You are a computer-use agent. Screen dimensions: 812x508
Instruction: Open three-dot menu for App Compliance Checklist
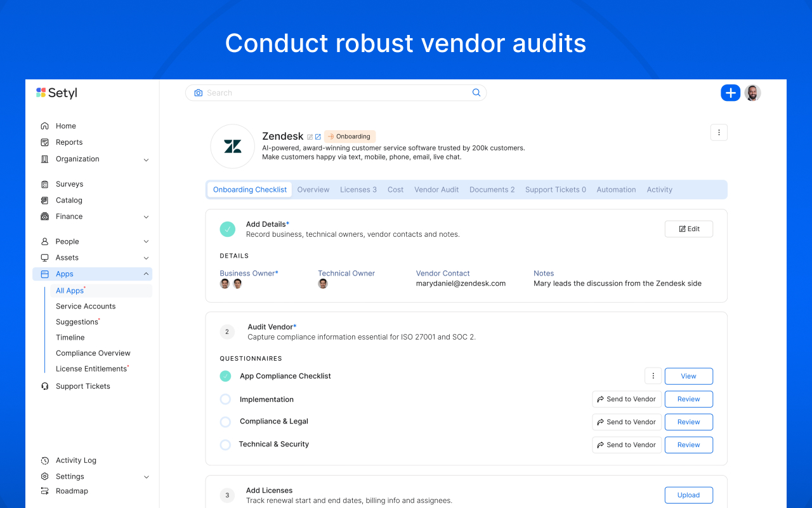coord(653,376)
